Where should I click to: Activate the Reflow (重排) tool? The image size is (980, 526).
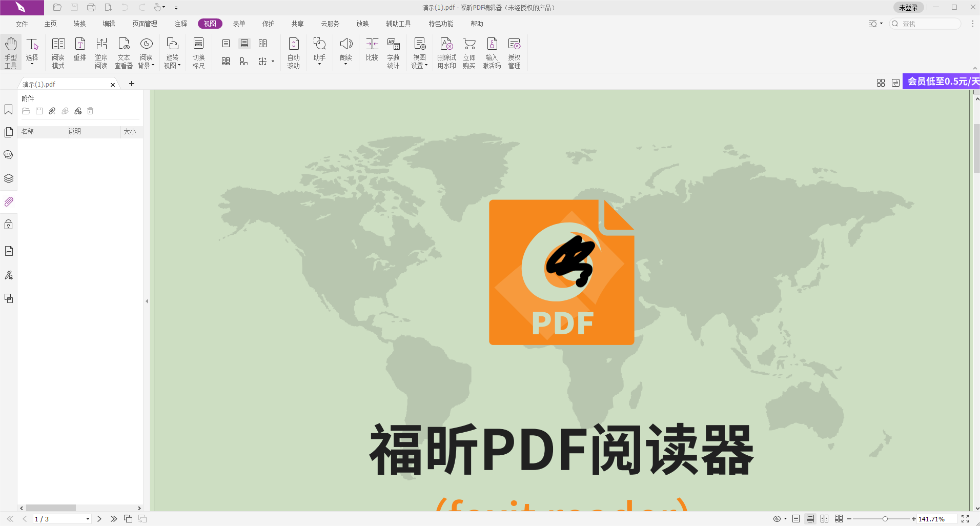coord(79,51)
